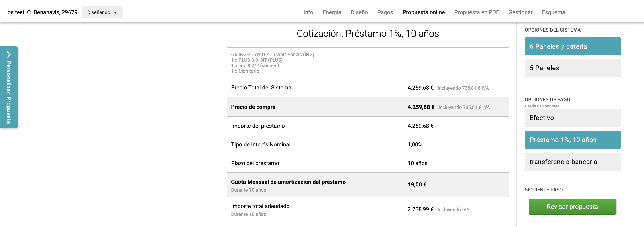
Task: Choose the 5 Paneles system option
Action: [573, 68]
